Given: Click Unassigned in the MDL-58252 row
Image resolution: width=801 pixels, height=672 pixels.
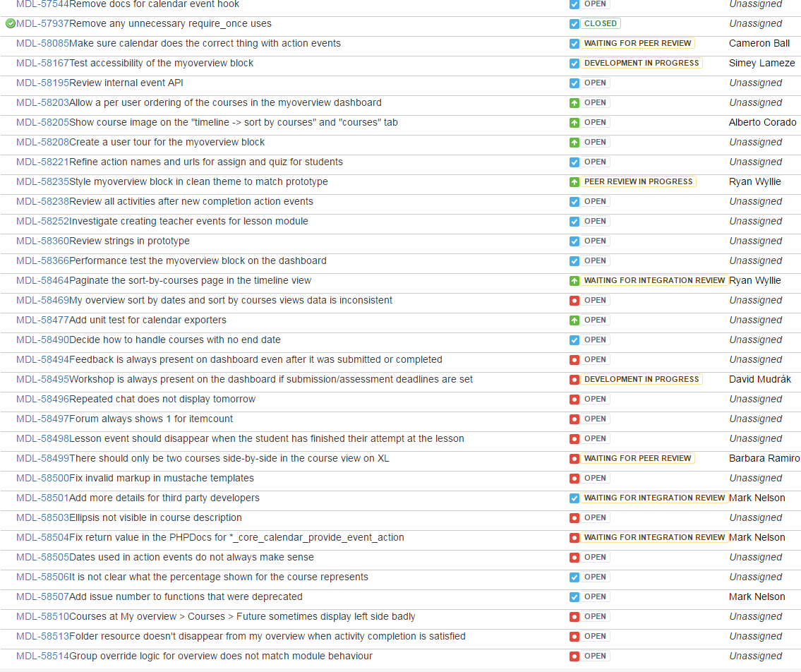Looking at the screenshot, I should click(x=756, y=221).
